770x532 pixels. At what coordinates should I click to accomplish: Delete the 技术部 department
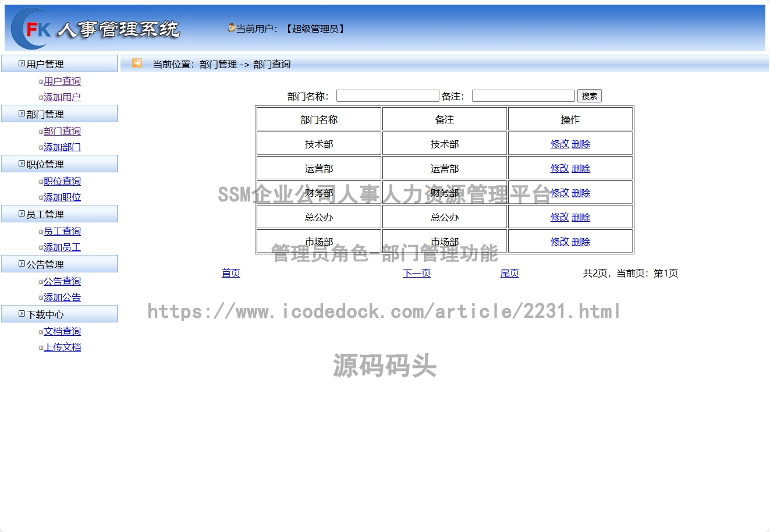(581, 144)
